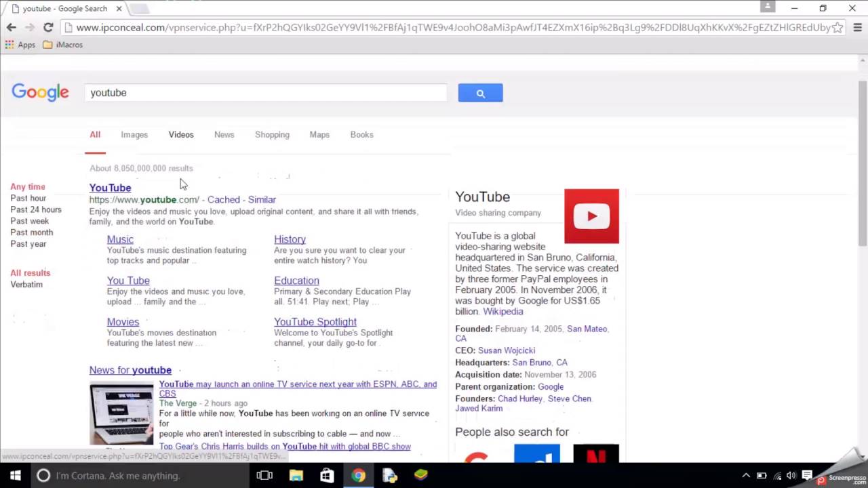Open the online TV service news headline
Screen dimensions: 868x488
298,388
